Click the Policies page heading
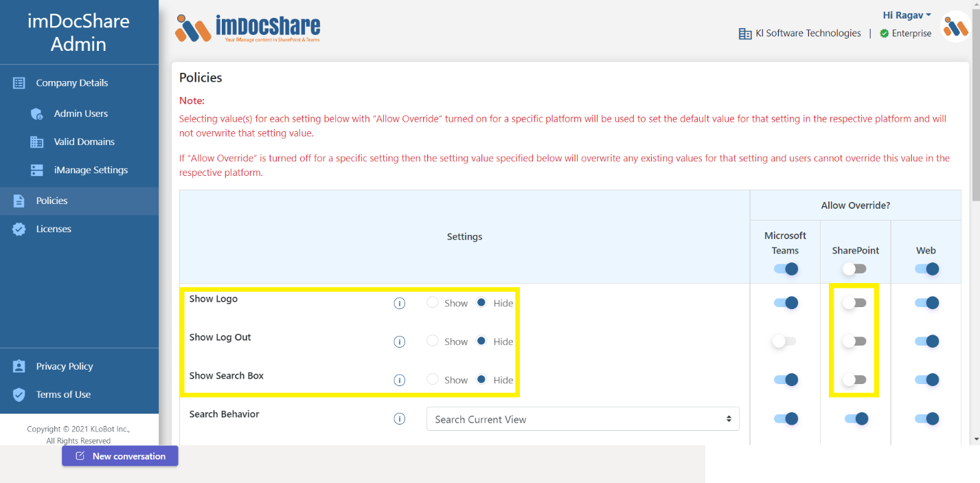The width and height of the screenshot is (980, 483). [201, 78]
